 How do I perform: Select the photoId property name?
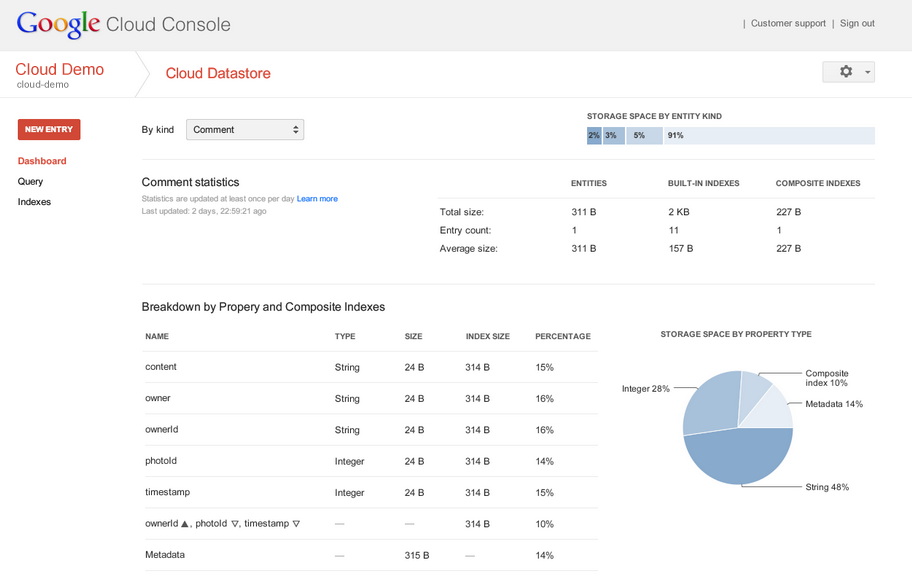click(161, 461)
